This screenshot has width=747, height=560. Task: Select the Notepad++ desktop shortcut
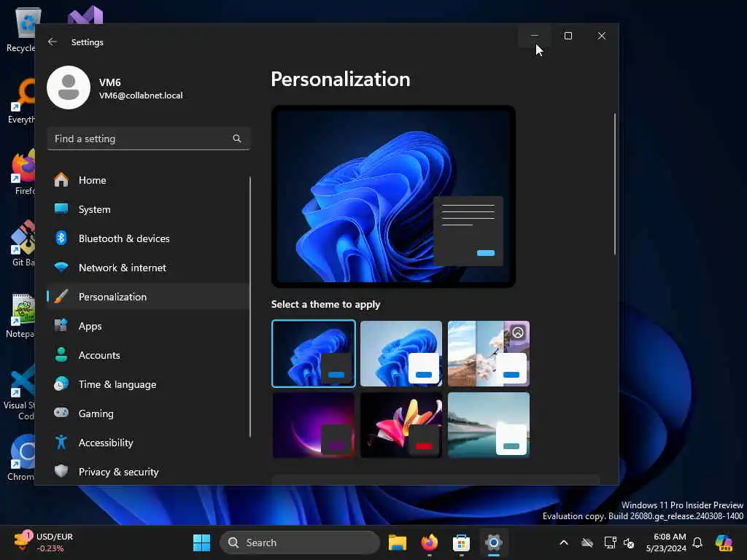coord(21,315)
